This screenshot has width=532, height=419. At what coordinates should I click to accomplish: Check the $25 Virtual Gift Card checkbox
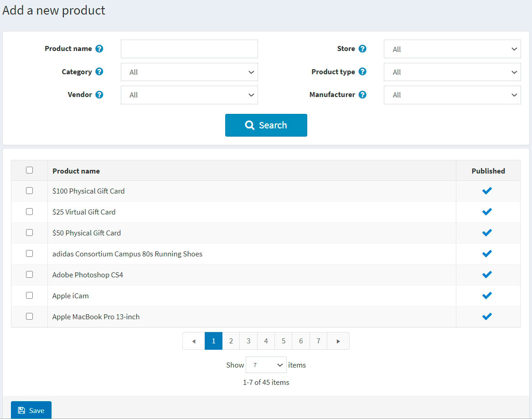[x=30, y=212]
